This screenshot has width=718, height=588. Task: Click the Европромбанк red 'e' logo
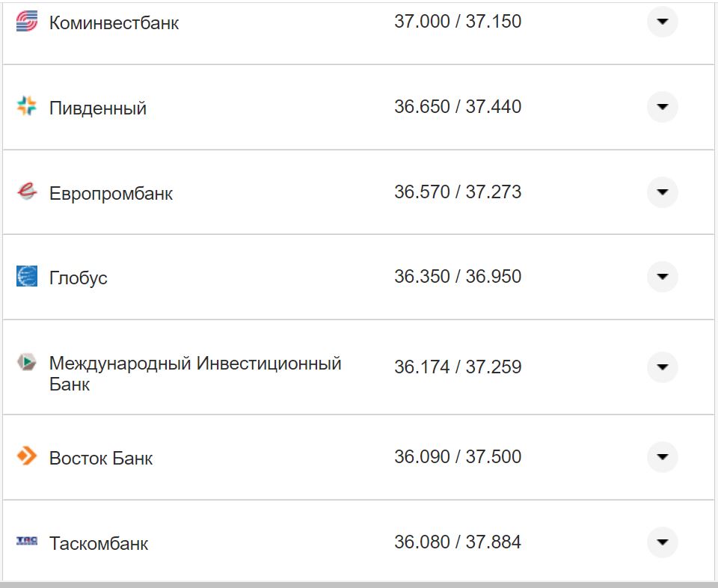tap(27, 192)
